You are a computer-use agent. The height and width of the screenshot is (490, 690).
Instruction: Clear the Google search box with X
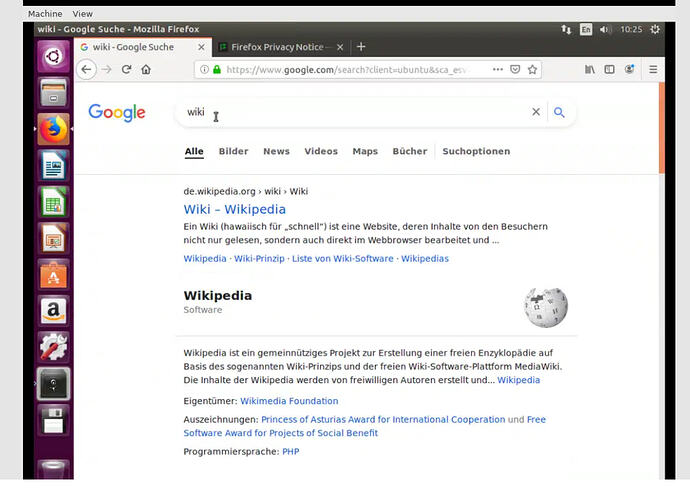tap(536, 112)
